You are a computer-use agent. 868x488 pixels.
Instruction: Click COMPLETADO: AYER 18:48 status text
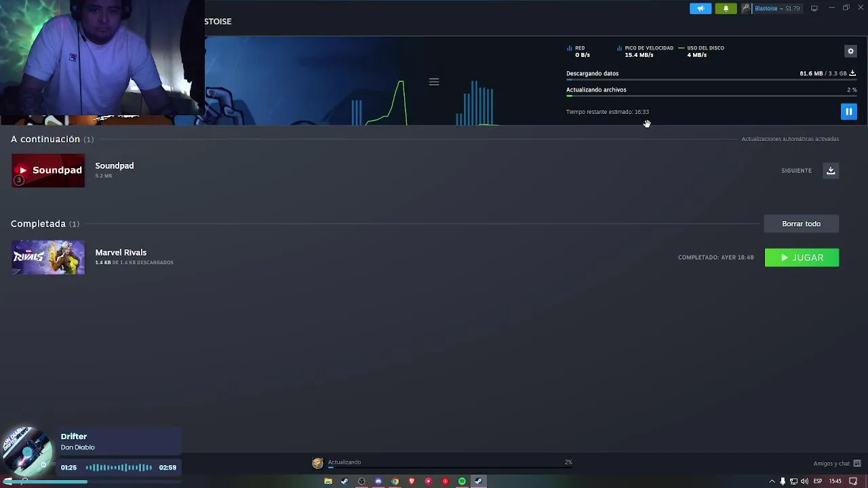pos(715,258)
